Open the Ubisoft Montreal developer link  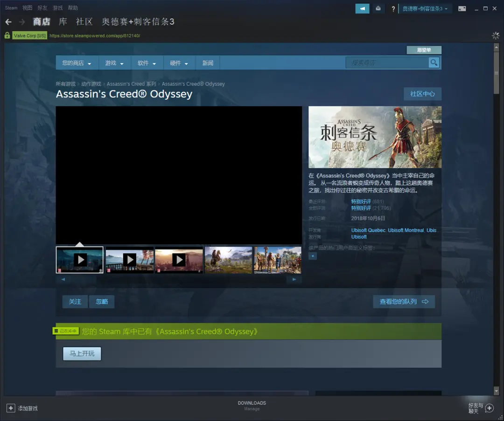click(406, 230)
